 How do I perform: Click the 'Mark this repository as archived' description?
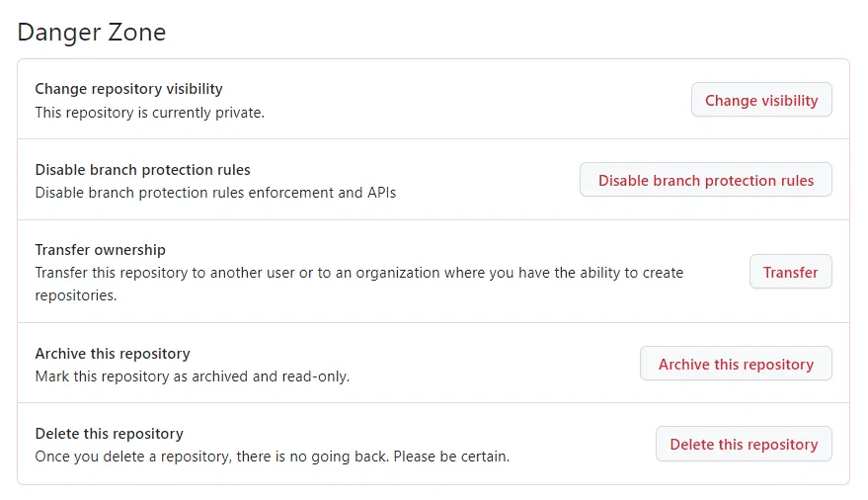(148, 376)
